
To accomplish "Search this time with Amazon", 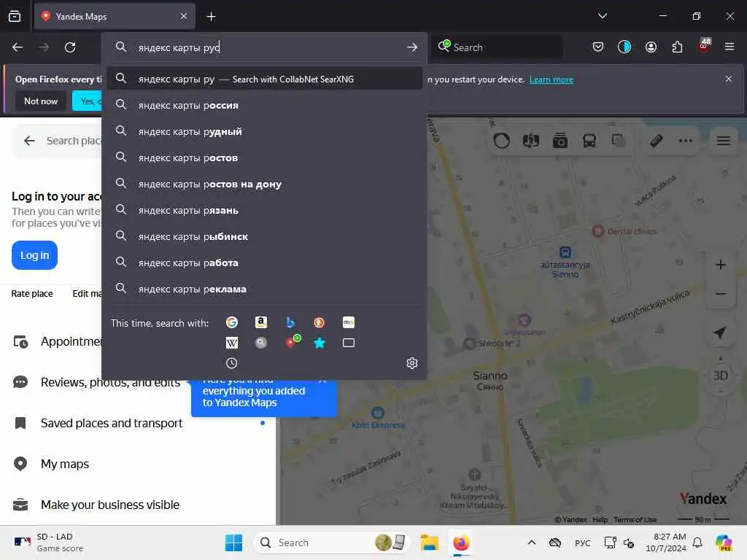I will click(260, 322).
